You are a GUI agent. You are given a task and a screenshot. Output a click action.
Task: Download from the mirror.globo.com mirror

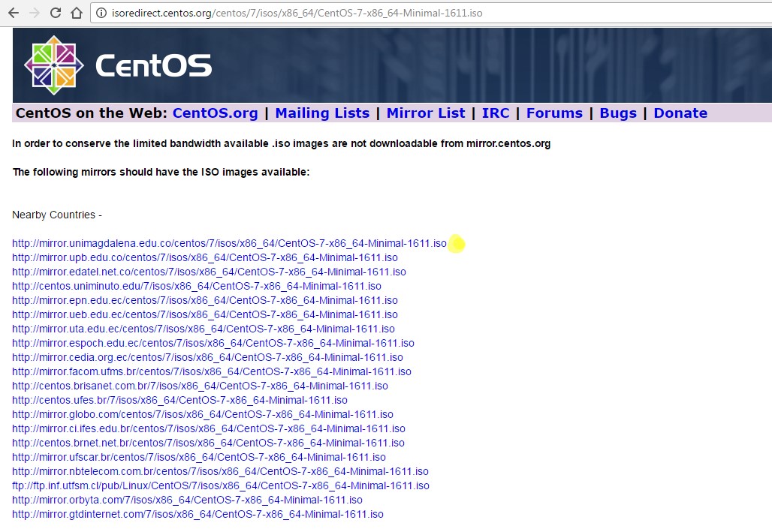coord(202,414)
